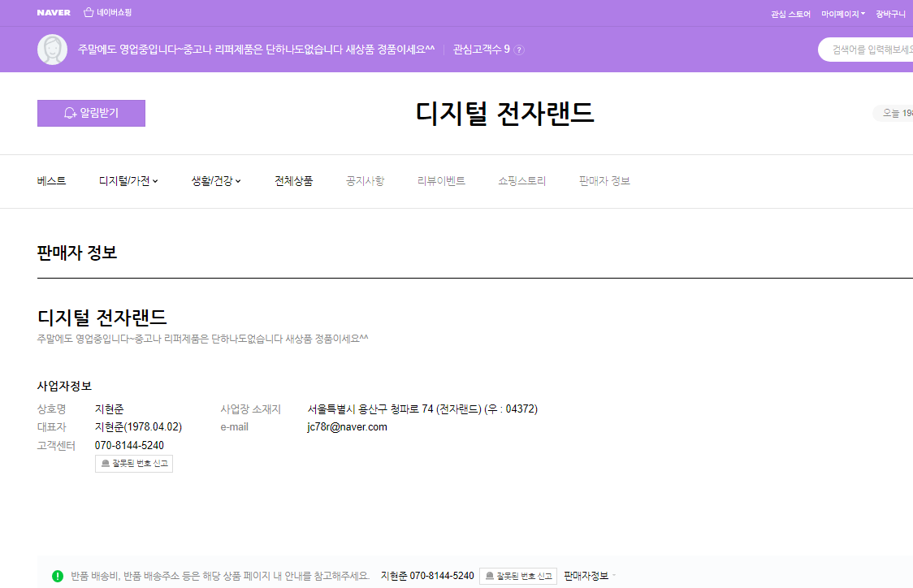Screen dimensions: 913x588
Task: Click the 고객센터 phone number 070-8144-5240
Action: point(129,445)
